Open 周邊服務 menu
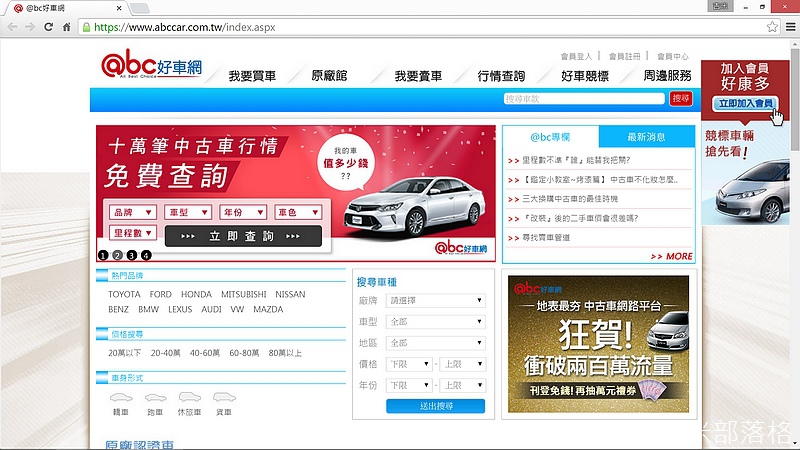The height and width of the screenshot is (450, 800). point(667,76)
